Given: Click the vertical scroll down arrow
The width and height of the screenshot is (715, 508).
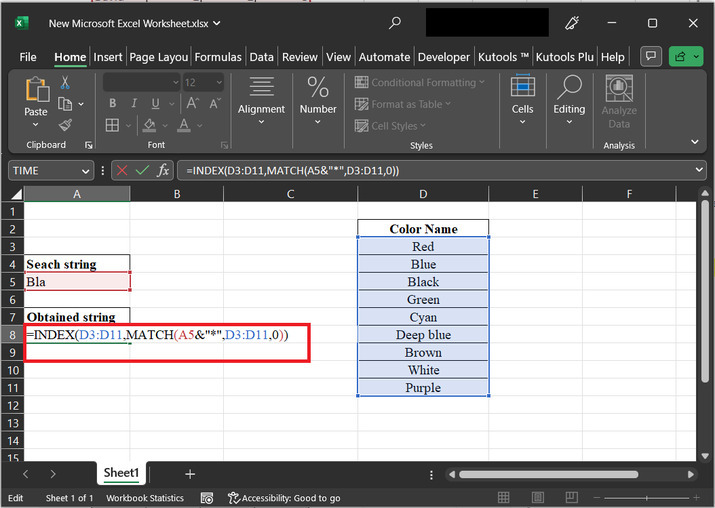Looking at the screenshot, I should pyautogui.click(x=705, y=456).
